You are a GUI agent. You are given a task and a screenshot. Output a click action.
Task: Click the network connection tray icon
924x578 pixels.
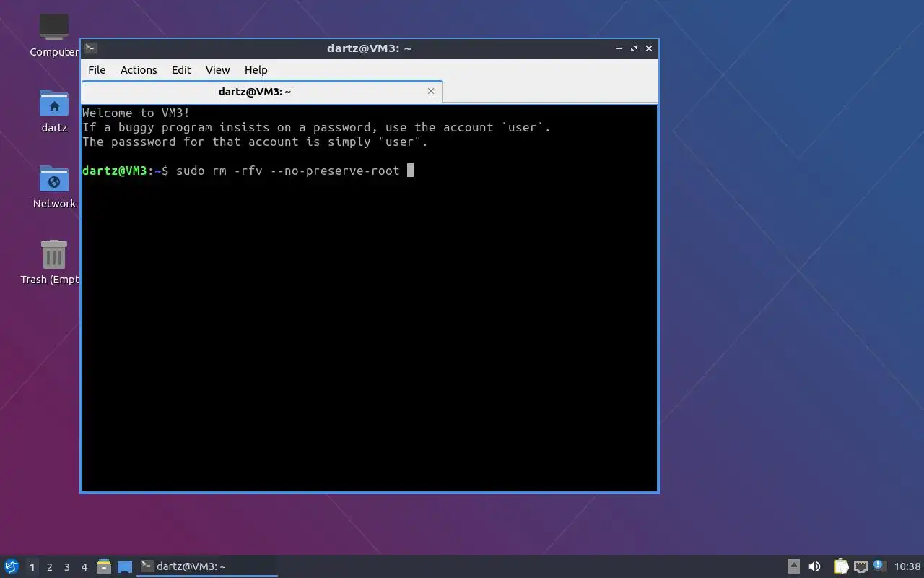click(860, 566)
